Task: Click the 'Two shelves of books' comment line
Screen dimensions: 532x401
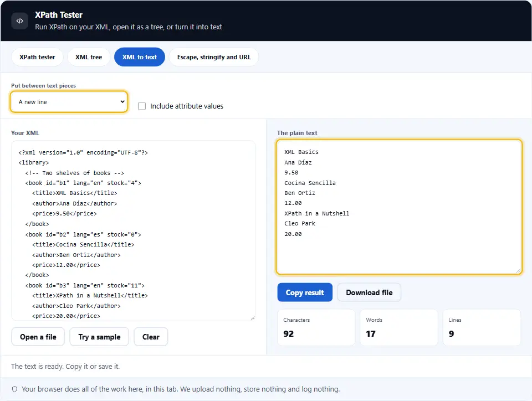Action: coord(75,173)
